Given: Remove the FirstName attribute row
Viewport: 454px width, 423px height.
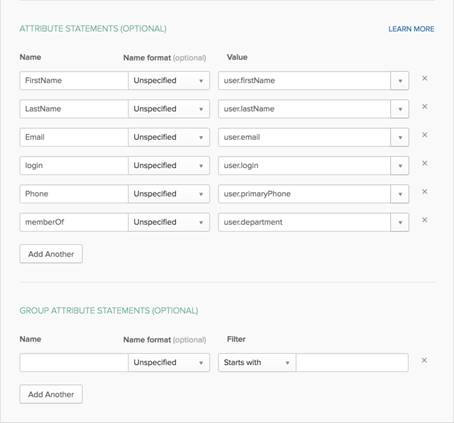Looking at the screenshot, I should [425, 78].
